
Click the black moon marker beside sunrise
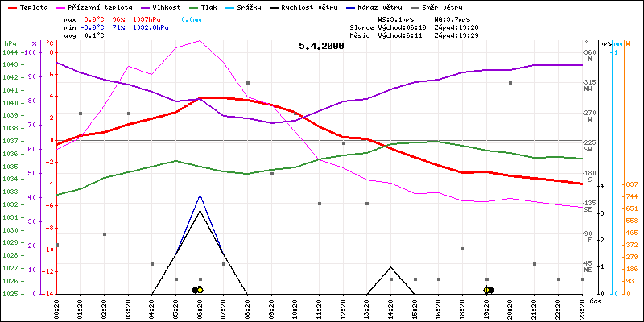click(x=195, y=290)
